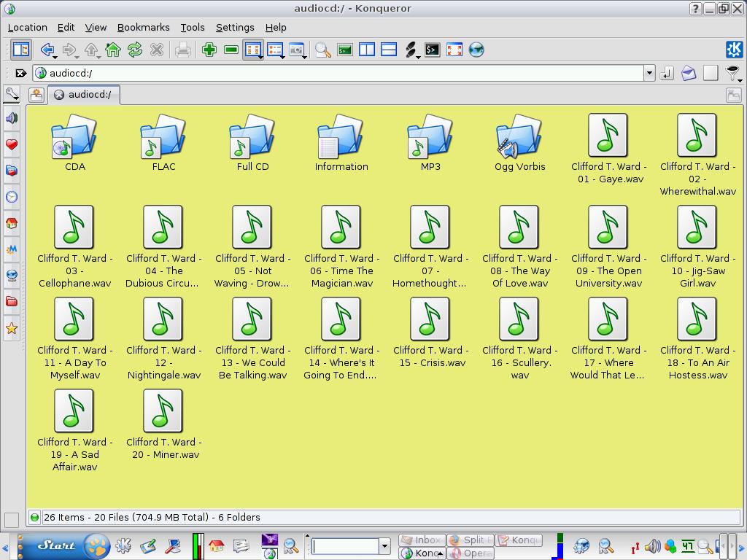747x560 pixels.
Task: Click the volume speaker tray icon
Action: (653, 545)
